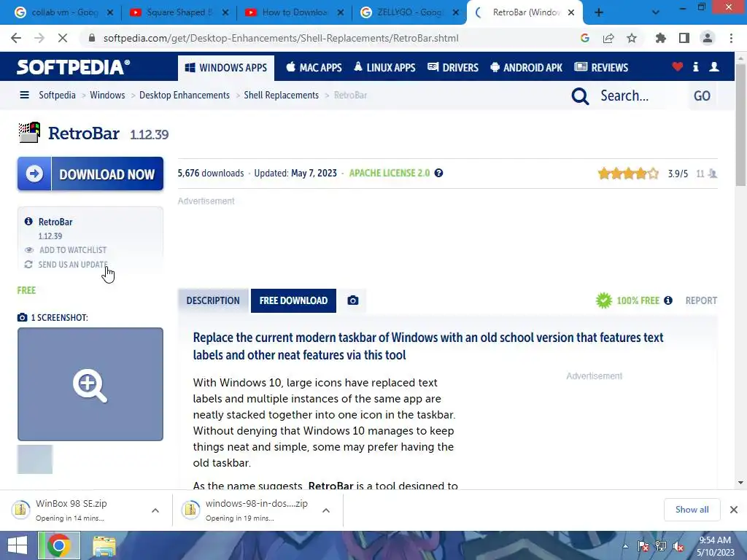
Task: Click the search magnifier icon
Action: click(x=580, y=96)
